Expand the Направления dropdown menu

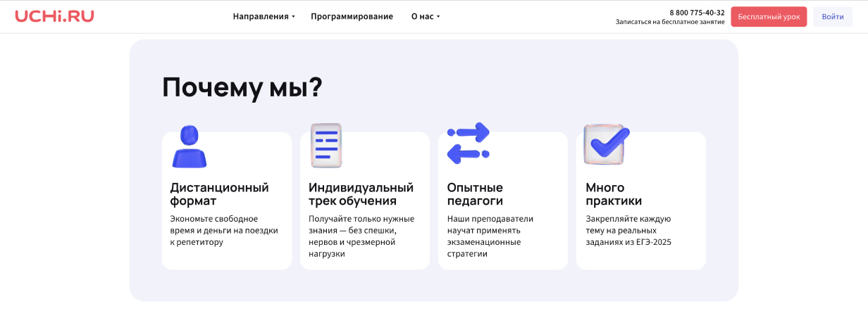tap(263, 16)
